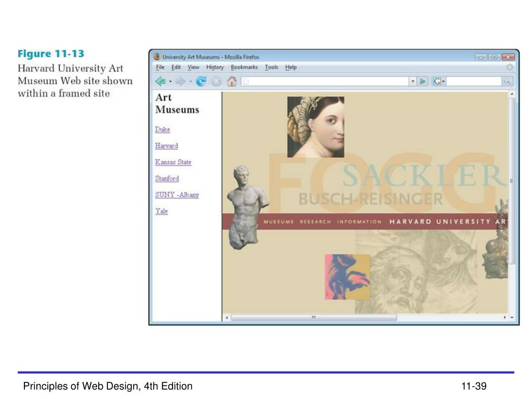532x399 pixels.
Task: Follow the Duke link
Action: [x=163, y=129]
